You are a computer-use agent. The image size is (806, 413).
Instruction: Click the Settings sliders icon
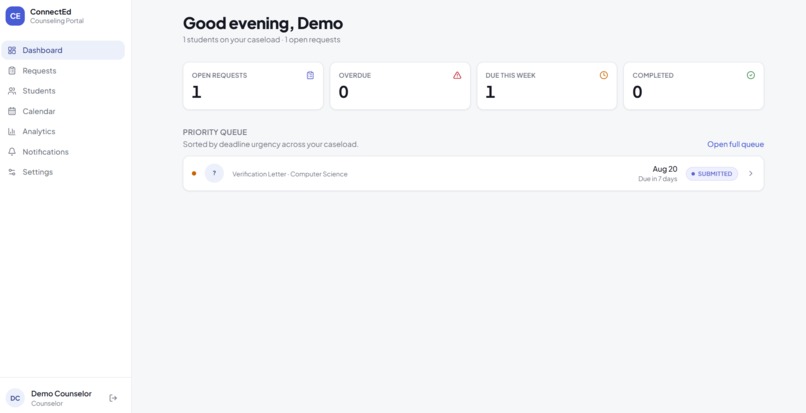coord(12,172)
